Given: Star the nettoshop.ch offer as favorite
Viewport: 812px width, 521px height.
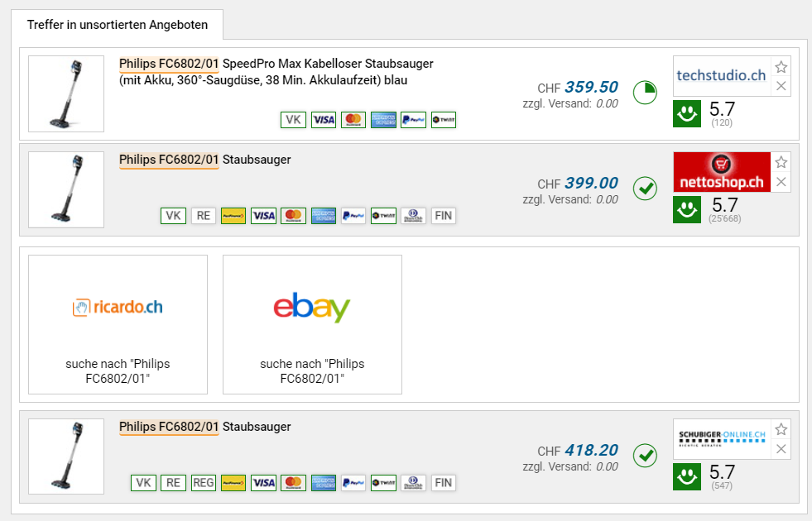Looking at the screenshot, I should [x=781, y=163].
